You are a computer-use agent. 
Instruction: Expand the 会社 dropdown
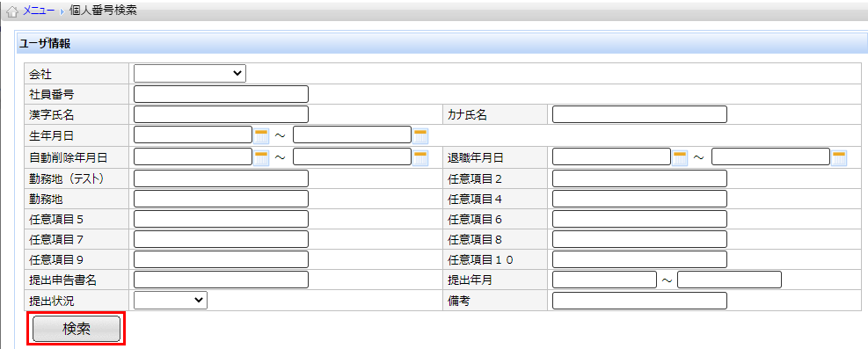[x=190, y=74]
